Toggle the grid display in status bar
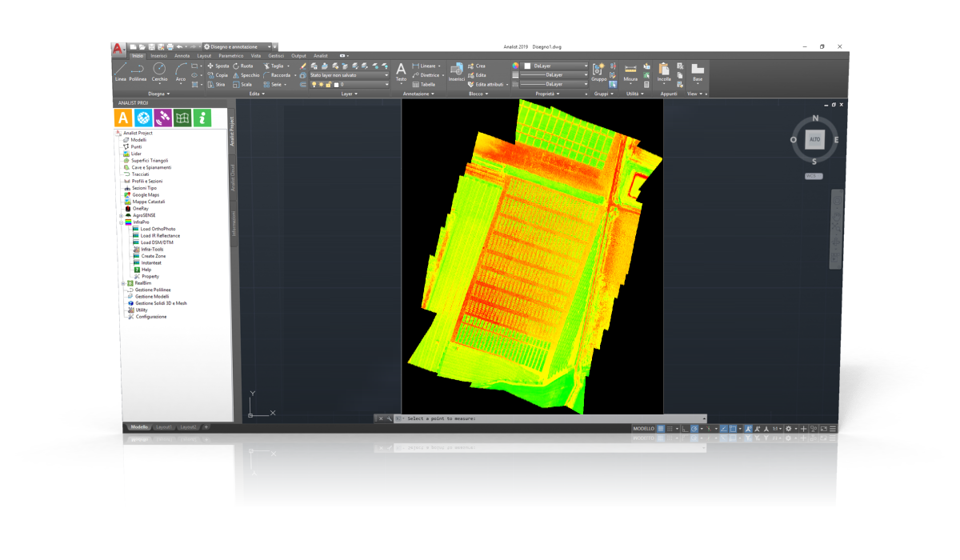 coord(660,429)
